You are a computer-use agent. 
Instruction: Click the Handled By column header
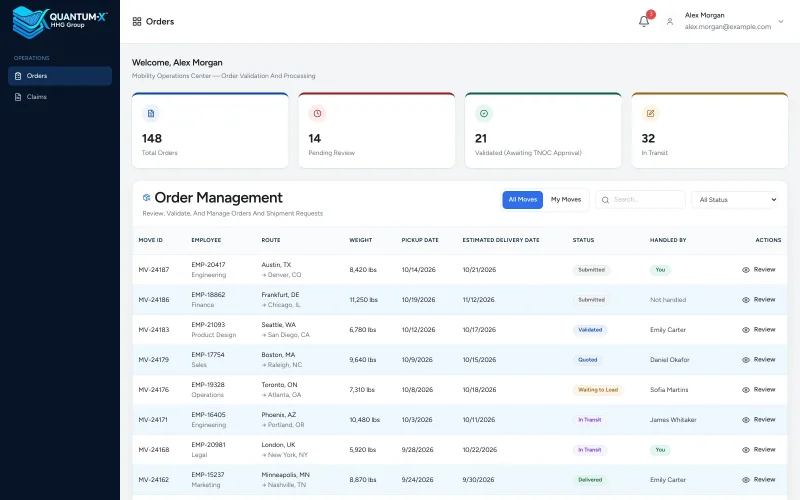(x=668, y=240)
